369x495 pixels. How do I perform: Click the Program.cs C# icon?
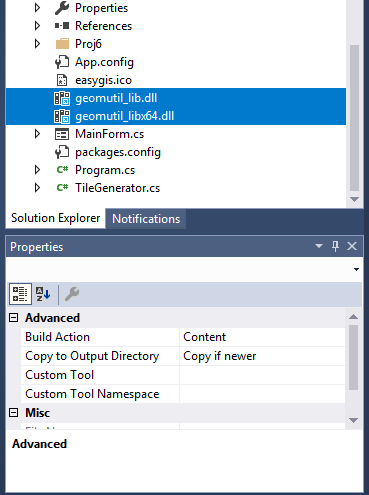click(x=62, y=170)
